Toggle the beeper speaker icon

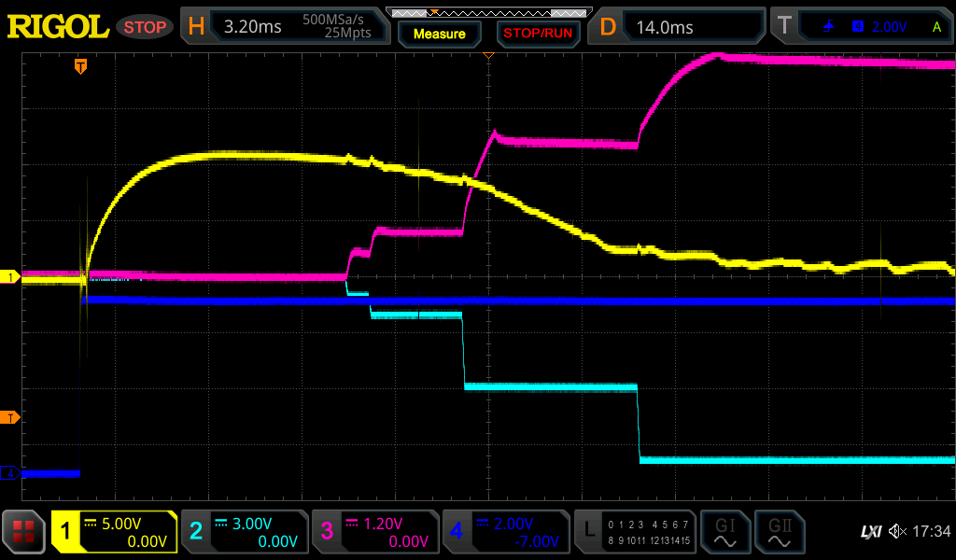pos(897,532)
